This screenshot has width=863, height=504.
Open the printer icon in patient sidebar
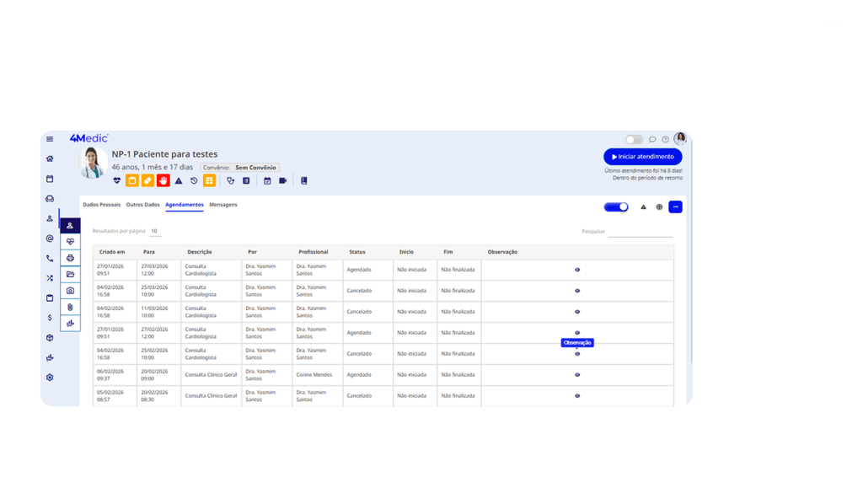[71, 258]
